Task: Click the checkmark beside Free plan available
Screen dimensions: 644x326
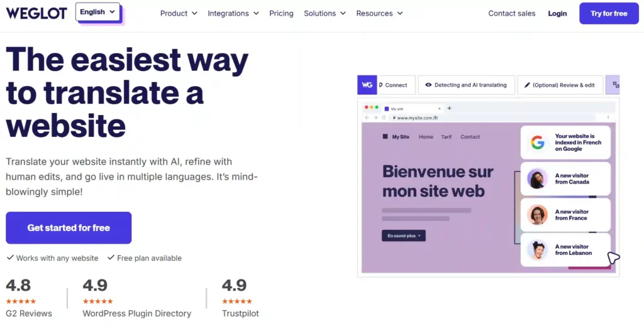Action: pos(111,258)
